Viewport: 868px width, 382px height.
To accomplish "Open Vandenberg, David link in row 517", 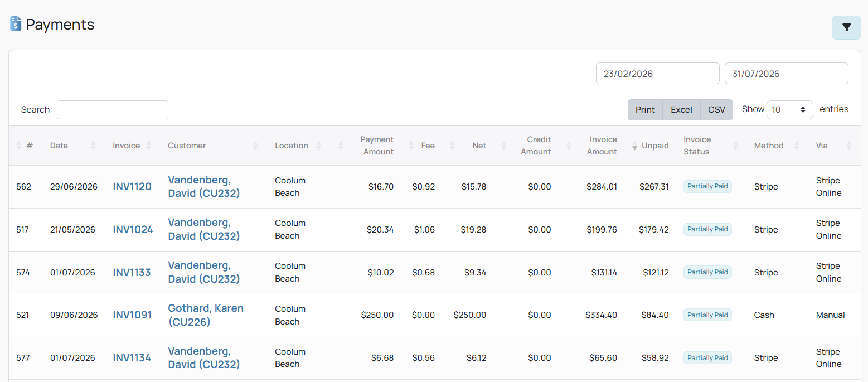I will [204, 229].
